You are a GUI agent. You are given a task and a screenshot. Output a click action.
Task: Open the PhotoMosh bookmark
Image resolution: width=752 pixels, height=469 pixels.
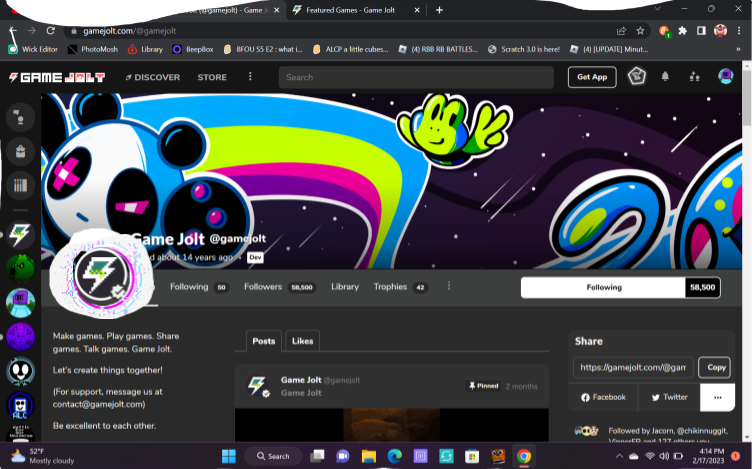click(93, 49)
